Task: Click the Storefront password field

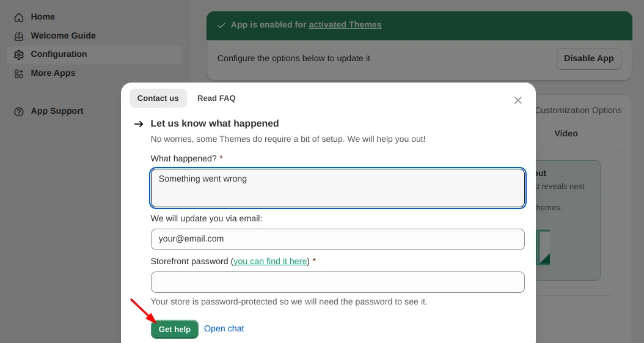Action: 337,282
